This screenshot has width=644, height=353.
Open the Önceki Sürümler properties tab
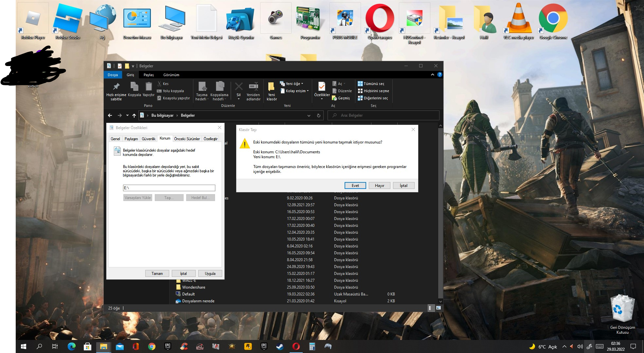pos(187,139)
